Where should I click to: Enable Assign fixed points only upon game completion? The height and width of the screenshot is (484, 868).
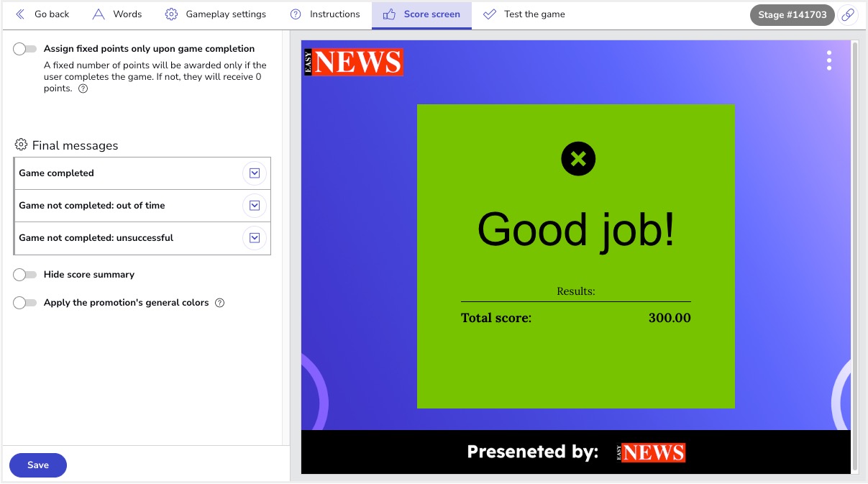click(x=25, y=49)
